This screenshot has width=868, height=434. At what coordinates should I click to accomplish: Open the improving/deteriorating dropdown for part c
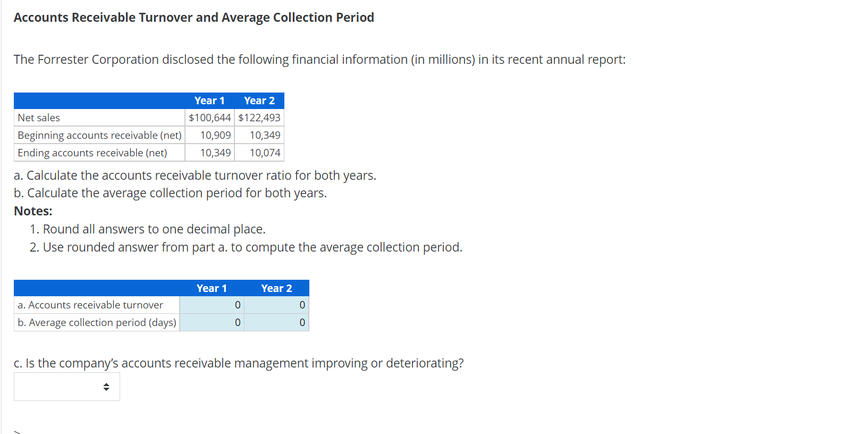pos(66,387)
